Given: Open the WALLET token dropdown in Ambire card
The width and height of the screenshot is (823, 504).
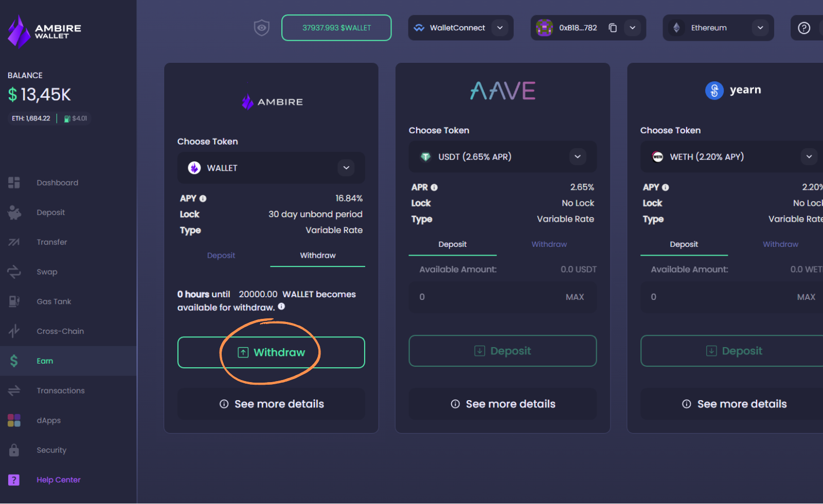Looking at the screenshot, I should [271, 168].
